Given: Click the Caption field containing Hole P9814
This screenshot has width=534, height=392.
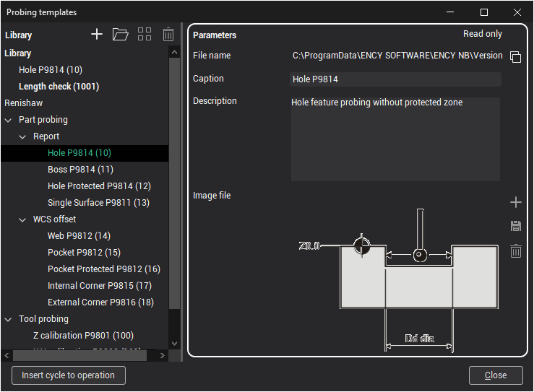Looking at the screenshot, I should pos(395,79).
